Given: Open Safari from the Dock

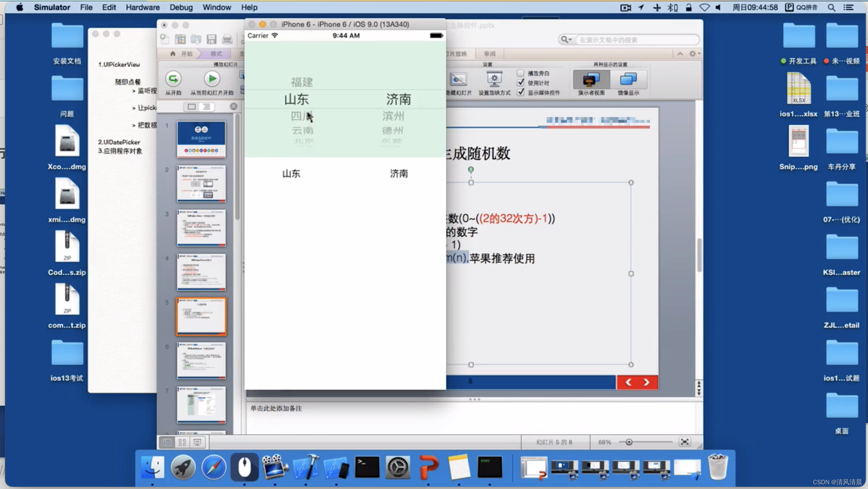Looking at the screenshot, I should (x=214, y=467).
